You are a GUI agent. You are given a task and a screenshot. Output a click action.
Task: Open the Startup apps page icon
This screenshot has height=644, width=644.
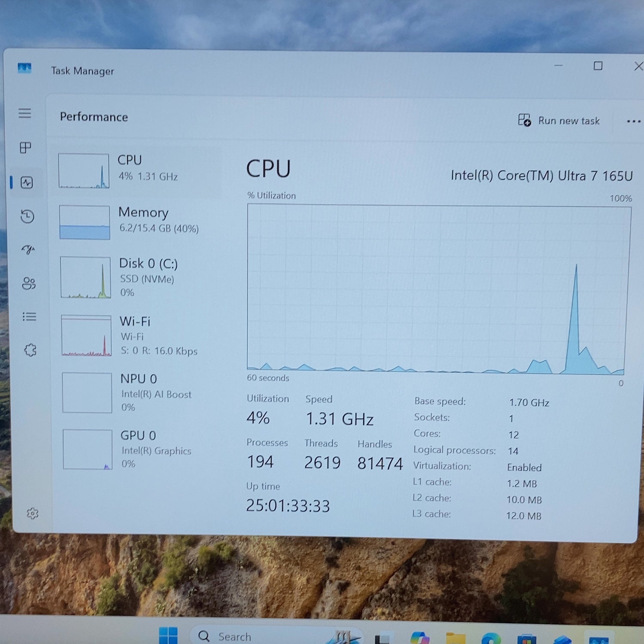coord(28,249)
